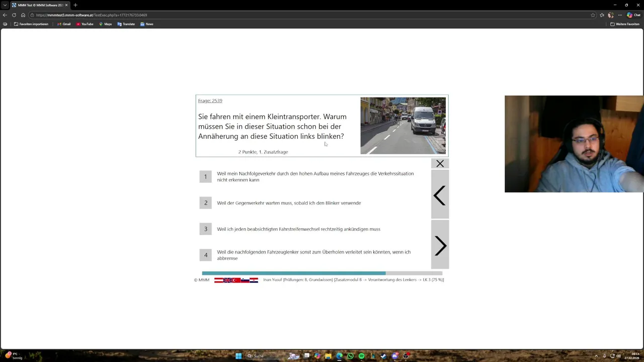Open Translate bookmark
The width and height of the screenshot is (644, 362).
[x=126, y=24]
